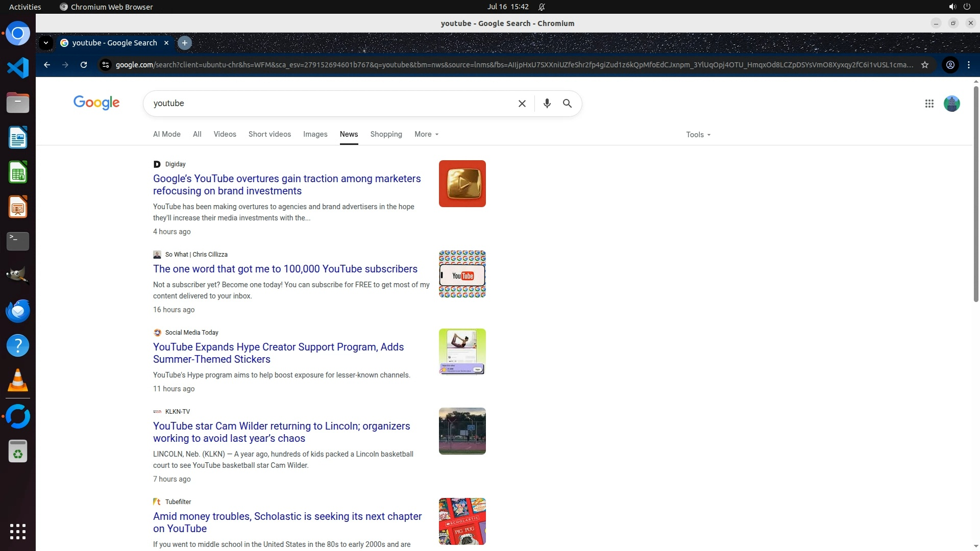View site information icon in address bar
The height and width of the screenshot is (551, 980).
105,65
